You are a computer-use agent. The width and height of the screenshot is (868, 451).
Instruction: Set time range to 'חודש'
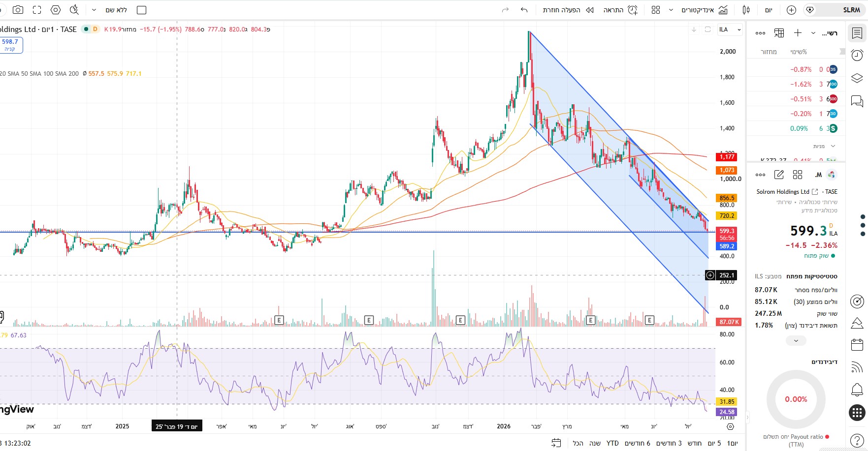click(x=694, y=443)
